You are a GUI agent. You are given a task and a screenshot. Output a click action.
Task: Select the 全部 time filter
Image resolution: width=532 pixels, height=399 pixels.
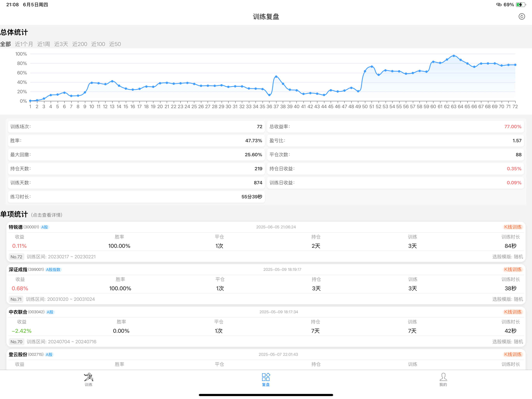point(5,44)
